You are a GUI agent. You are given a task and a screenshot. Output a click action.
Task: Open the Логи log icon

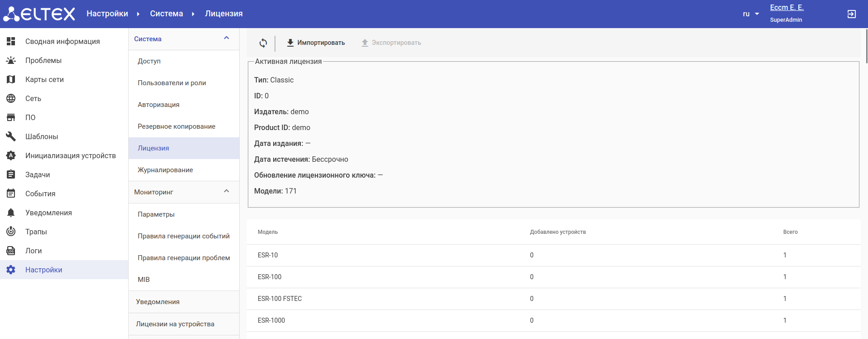(x=11, y=251)
